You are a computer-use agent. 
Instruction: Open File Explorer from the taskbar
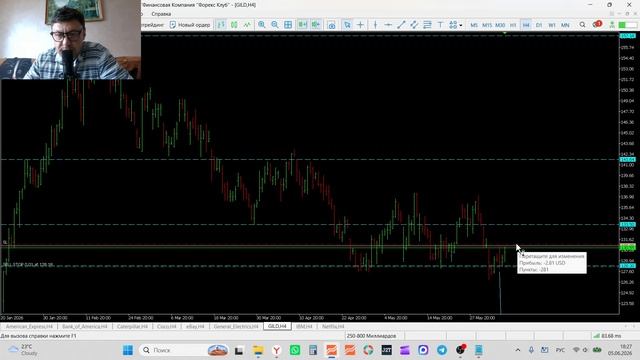pos(258,350)
